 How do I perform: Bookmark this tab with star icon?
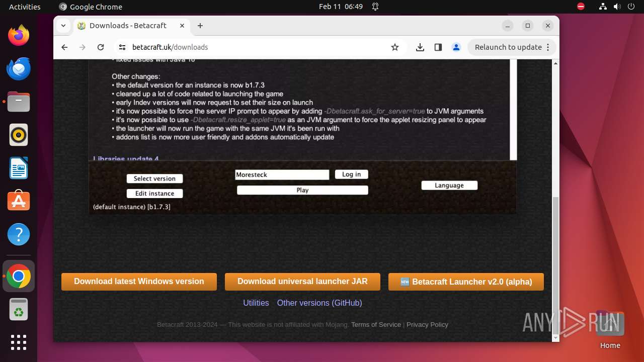click(x=395, y=47)
